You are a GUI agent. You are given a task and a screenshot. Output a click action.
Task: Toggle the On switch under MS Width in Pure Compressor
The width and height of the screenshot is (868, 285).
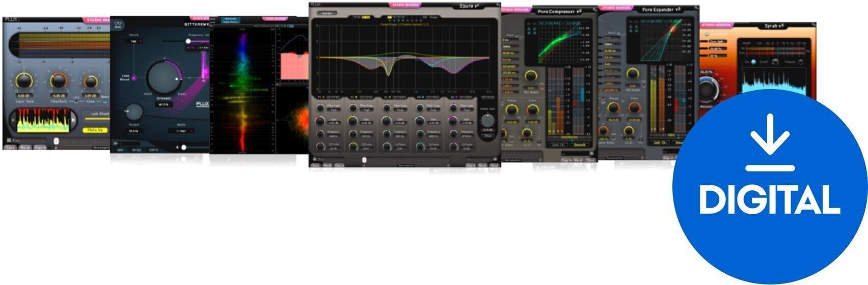(x=541, y=88)
